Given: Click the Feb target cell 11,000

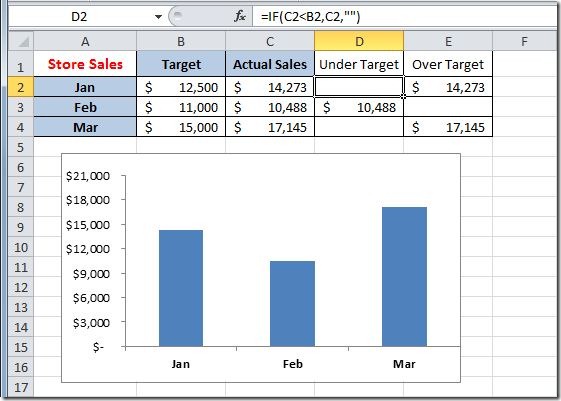Looking at the screenshot, I should (181, 107).
